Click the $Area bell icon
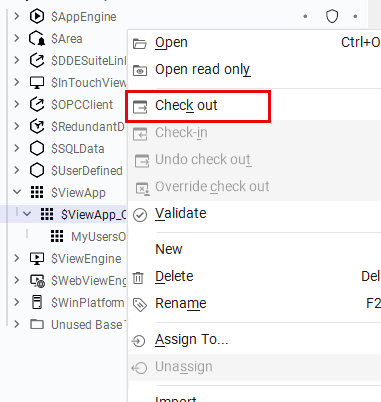The width and height of the screenshot is (381, 402). pyautogui.click(x=37, y=38)
